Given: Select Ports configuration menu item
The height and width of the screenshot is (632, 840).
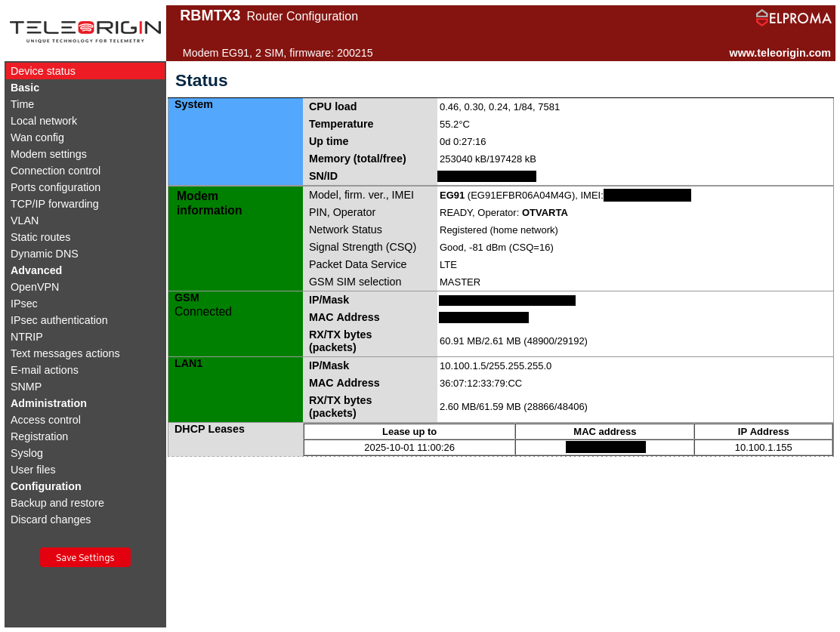Looking at the screenshot, I should 55,187.
